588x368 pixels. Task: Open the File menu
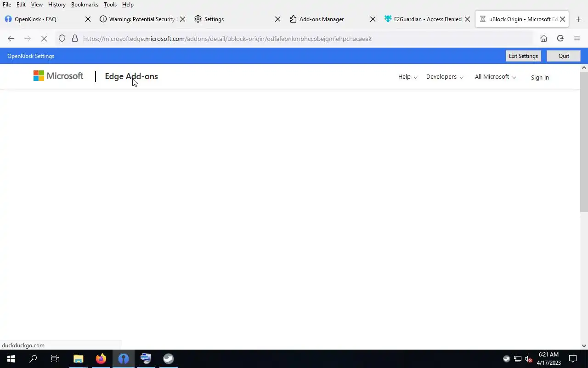7,5
